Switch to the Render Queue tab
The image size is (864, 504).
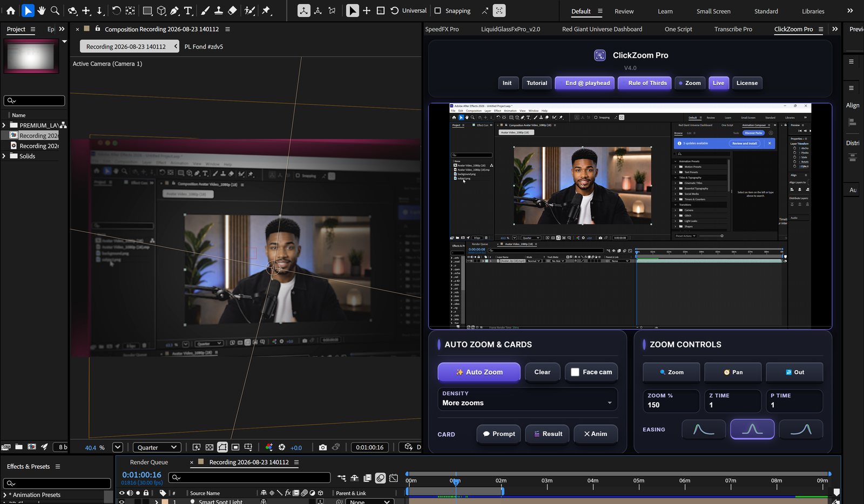pyautogui.click(x=148, y=462)
